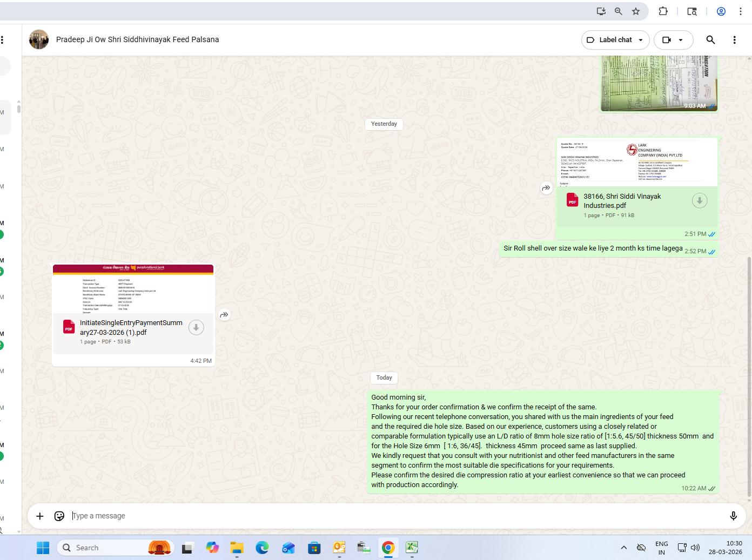
Task: Click the plus attach button
Action: (40, 516)
